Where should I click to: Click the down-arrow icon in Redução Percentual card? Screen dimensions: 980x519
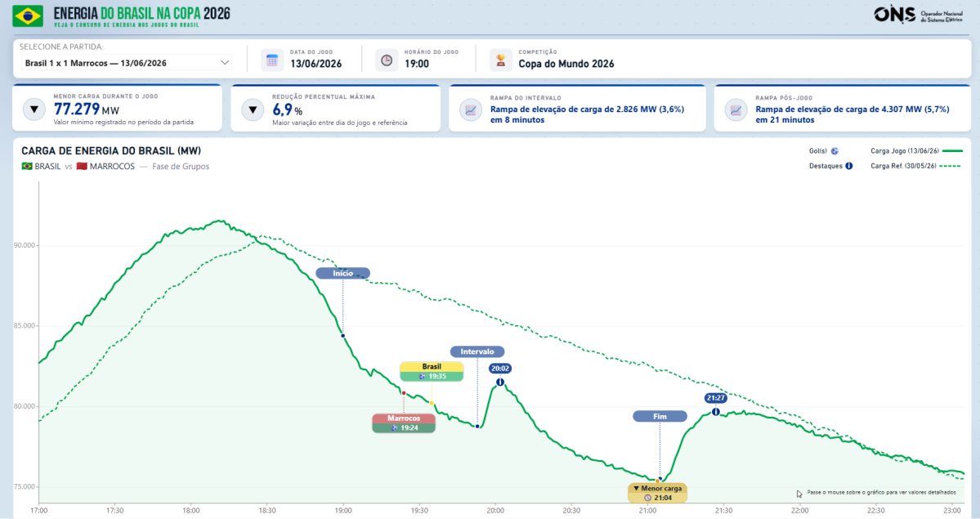[x=253, y=110]
